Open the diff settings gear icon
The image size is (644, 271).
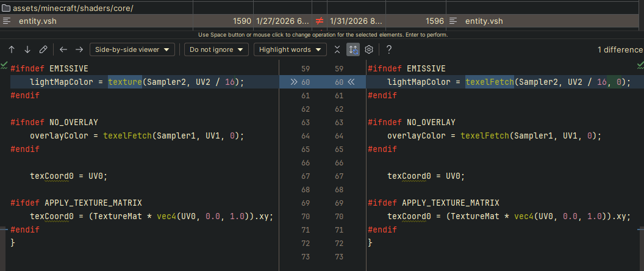[369, 49]
